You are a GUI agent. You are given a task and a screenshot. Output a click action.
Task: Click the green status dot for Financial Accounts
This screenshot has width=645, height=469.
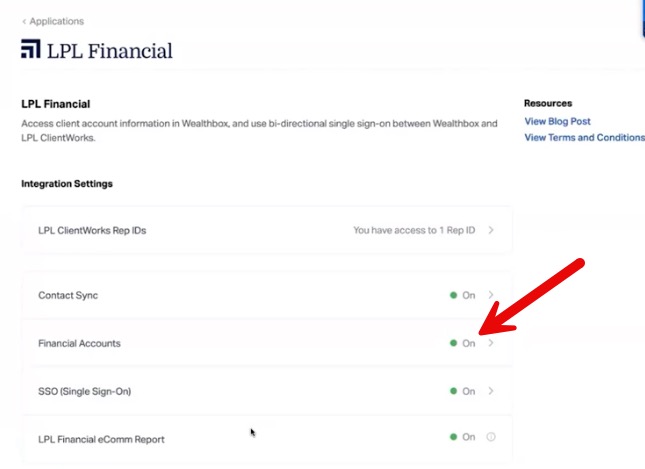pyautogui.click(x=454, y=343)
